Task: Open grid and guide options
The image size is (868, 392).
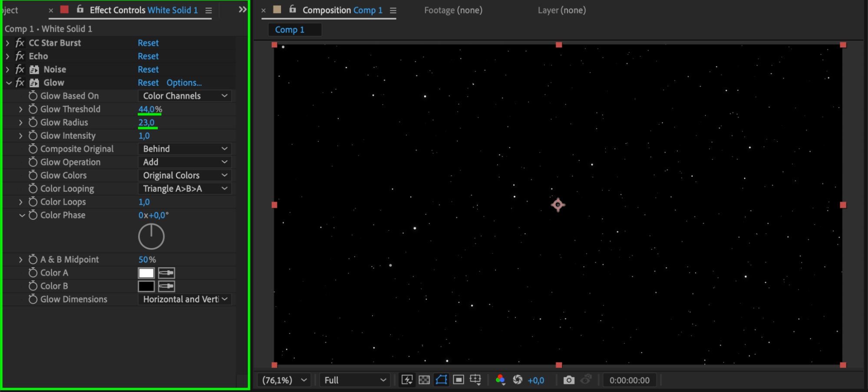Action: (x=475, y=380)
